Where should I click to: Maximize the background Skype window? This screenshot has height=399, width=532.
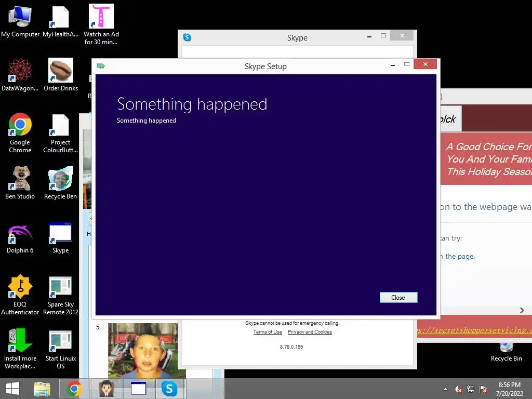[x=383, y=35]
